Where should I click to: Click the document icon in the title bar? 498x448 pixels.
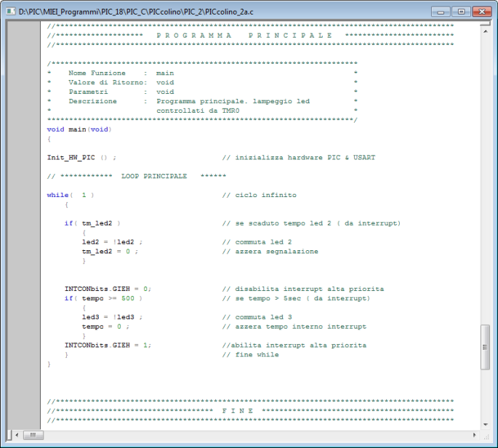tap(11, 12)
